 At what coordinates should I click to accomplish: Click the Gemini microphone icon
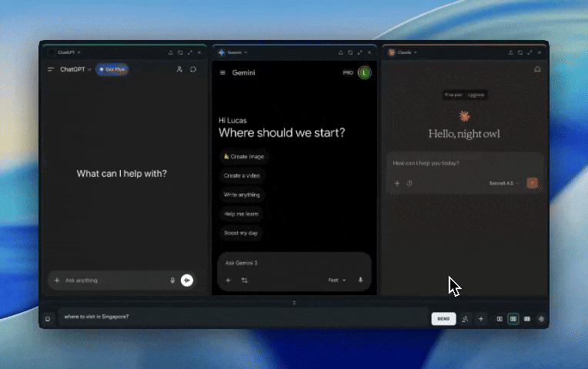point(360,280)
